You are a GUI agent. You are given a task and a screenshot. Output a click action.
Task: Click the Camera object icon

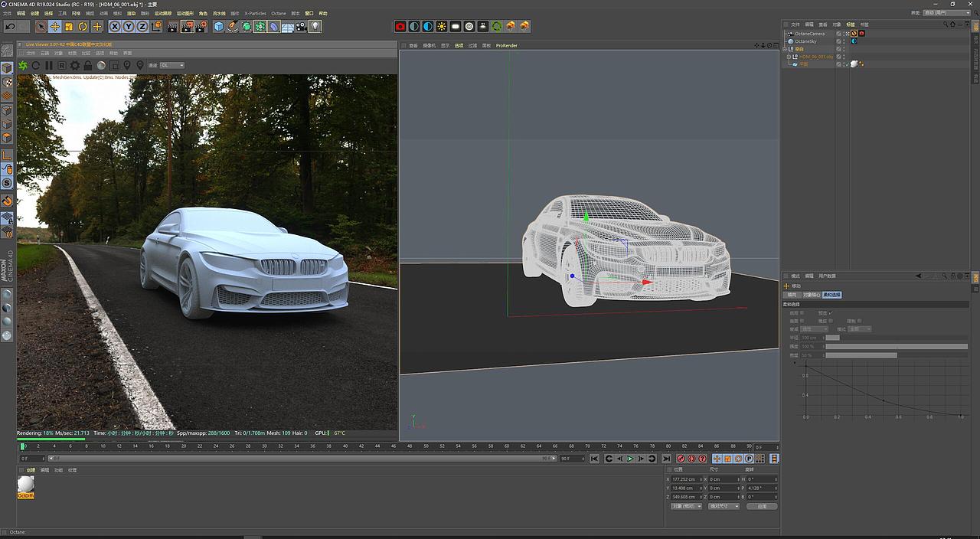[x=301, y=26]
